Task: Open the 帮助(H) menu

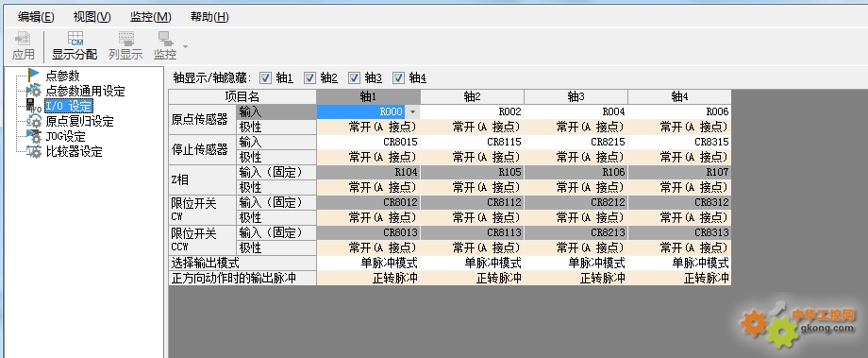Action: (209, 17)
